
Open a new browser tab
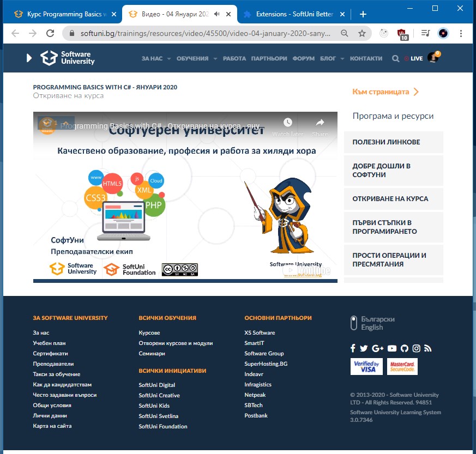coord(363,14)
